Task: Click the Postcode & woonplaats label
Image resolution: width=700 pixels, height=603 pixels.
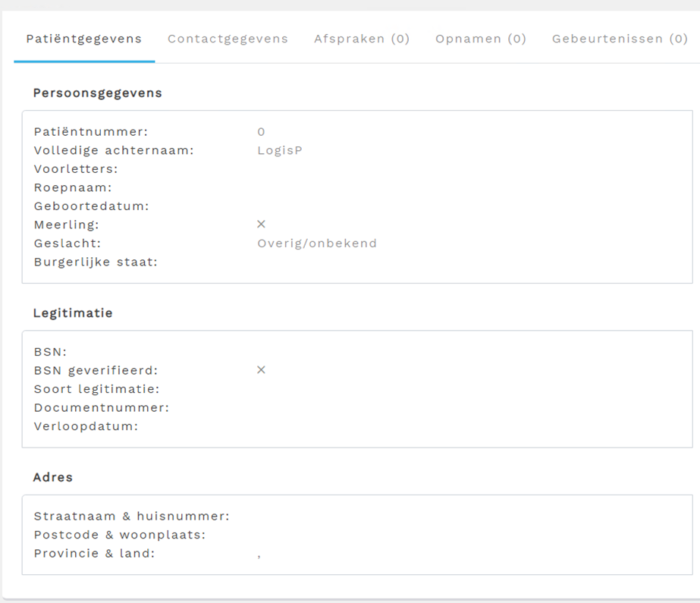Action: 120,535
